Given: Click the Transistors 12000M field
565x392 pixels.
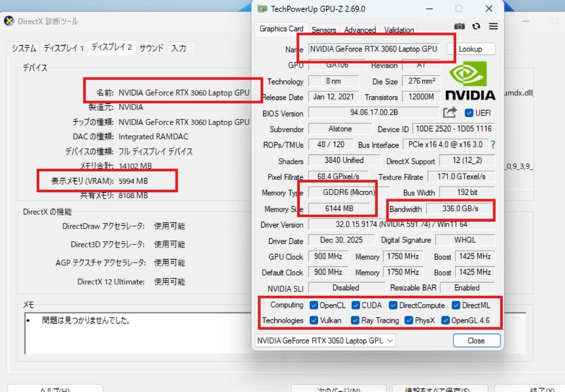Looking at the screenshot, I should (421, 97).
